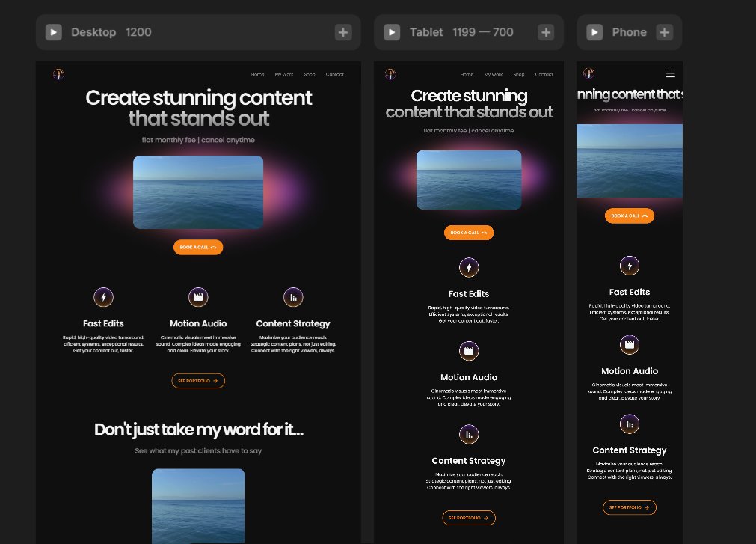The image size is (756, 544).
Task: Click Shop nav link in Tablet frame
Action: coord(519,74)
